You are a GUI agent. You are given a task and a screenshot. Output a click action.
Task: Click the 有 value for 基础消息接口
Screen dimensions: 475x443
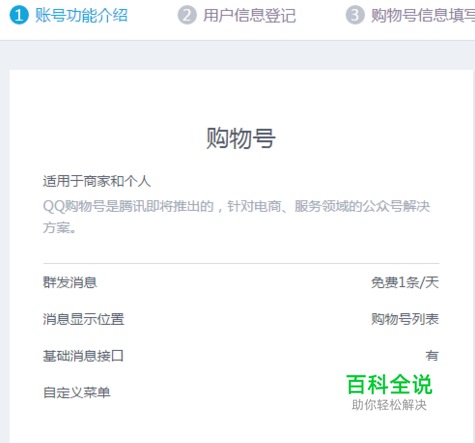(432, 356)
